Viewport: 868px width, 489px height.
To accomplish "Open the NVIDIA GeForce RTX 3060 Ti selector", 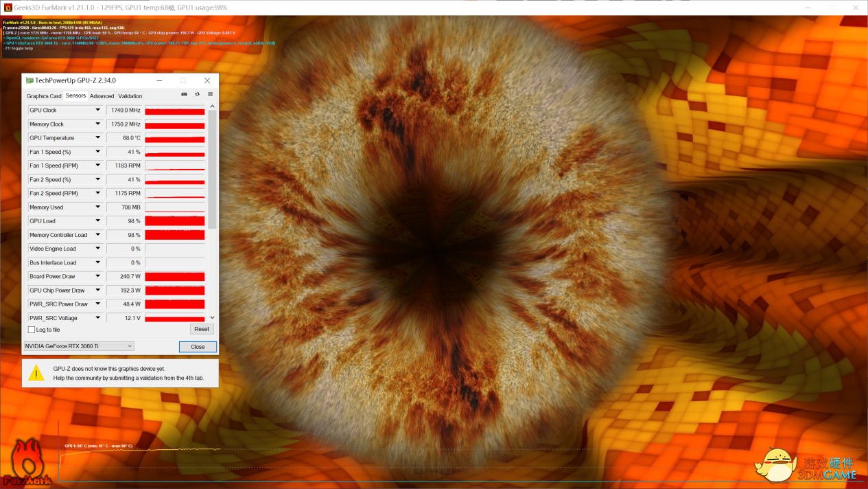I will (79, 346).
